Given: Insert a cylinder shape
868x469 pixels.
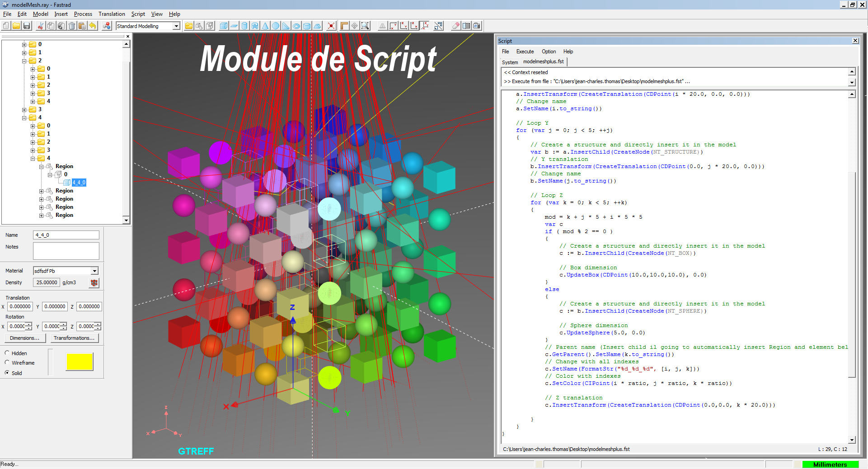Looking at the screenshot, I should pos(244,26).
